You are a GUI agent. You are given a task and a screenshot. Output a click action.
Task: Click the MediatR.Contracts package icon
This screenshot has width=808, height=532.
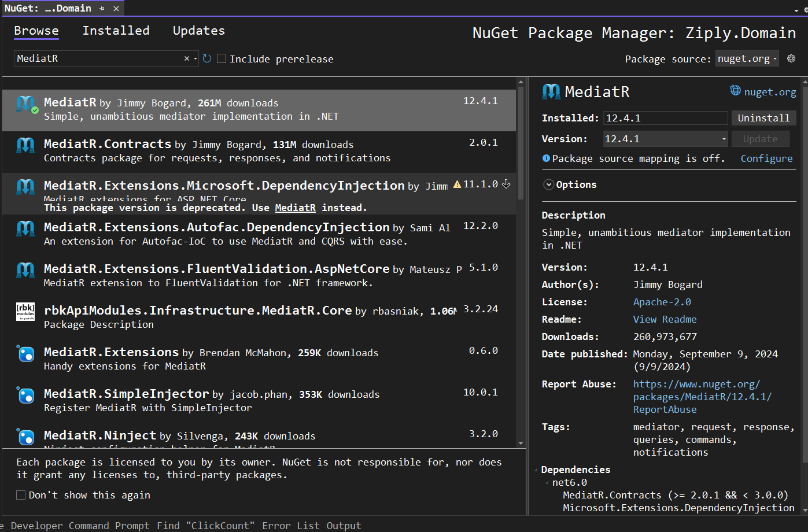coord(25,145)
